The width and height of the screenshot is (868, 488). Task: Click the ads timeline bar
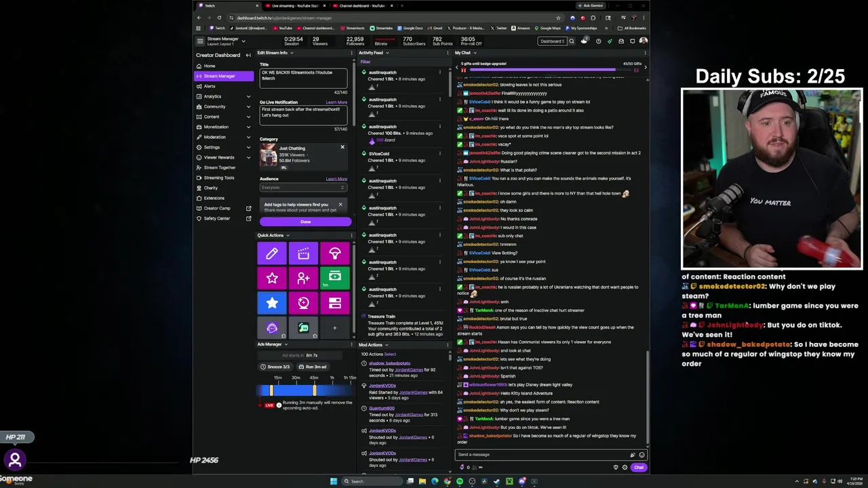tap(307, 390)
